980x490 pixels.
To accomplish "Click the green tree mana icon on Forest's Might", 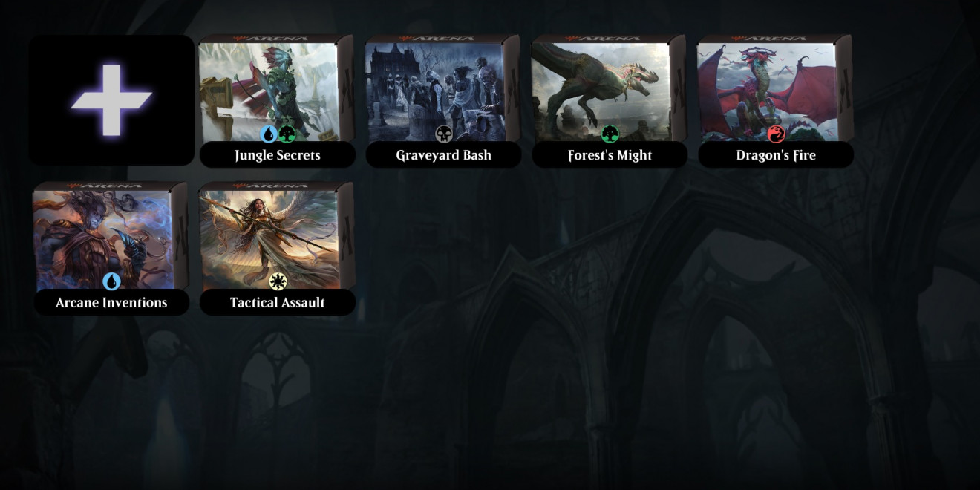I will [610, 134].
